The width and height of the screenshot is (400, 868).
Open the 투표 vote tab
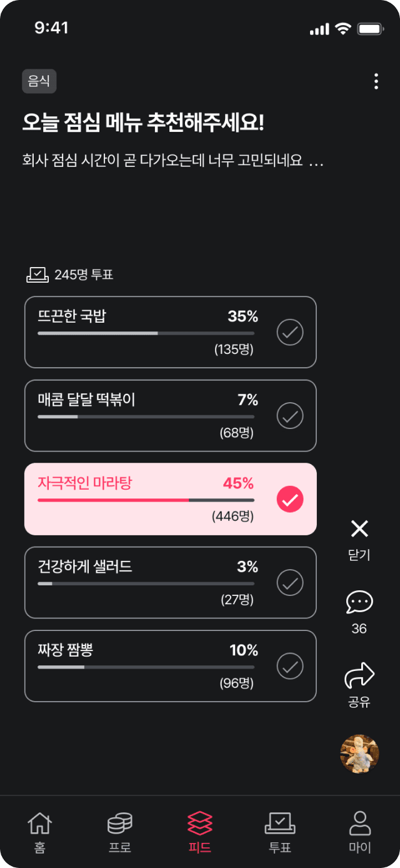280,832
